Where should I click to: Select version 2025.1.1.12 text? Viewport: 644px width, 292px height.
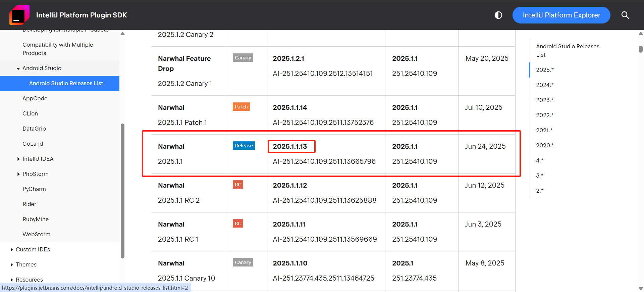point(290,185)
